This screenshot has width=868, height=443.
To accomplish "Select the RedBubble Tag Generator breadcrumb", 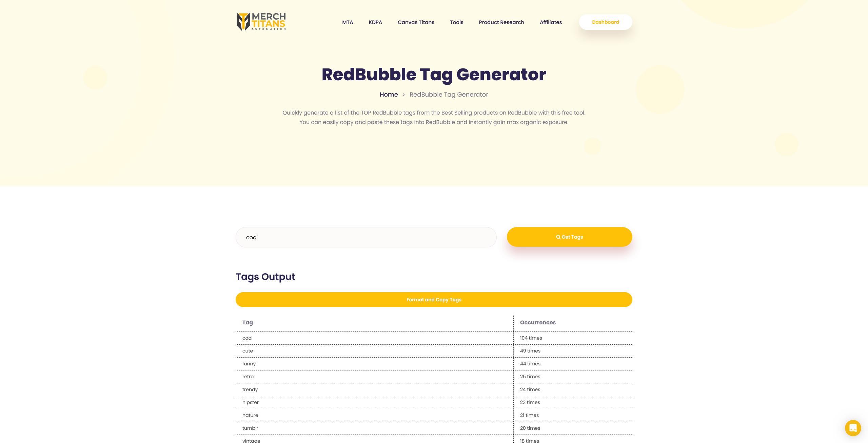I will tap(449, 94).
